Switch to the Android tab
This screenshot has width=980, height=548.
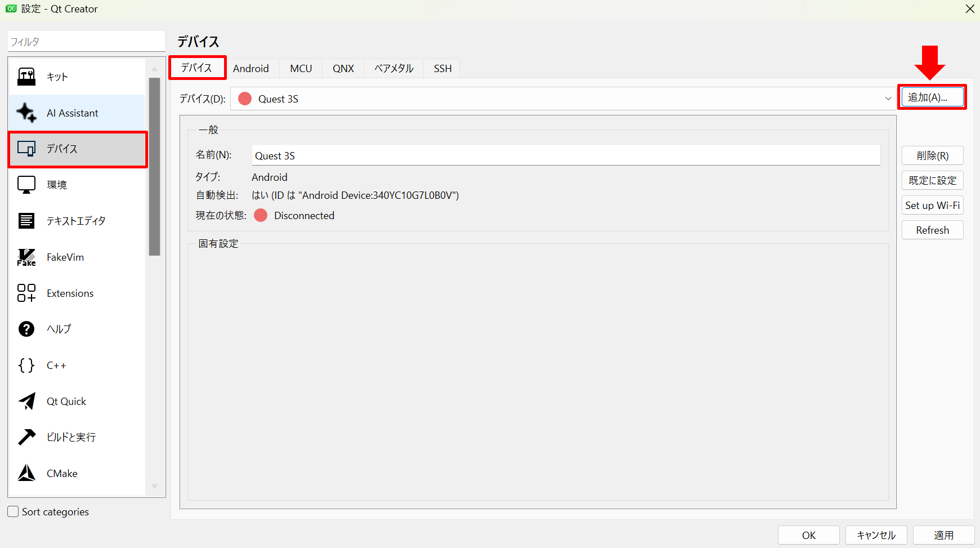tap(251, 69)
